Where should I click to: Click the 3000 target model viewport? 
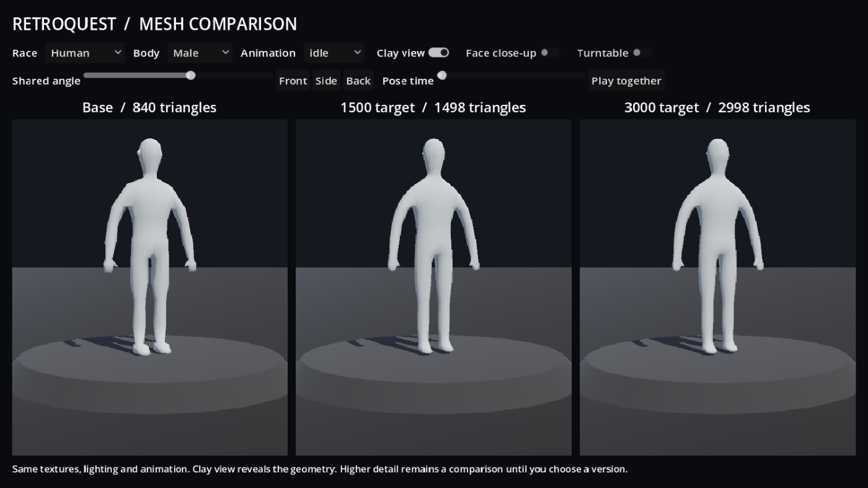pos(717,287)
